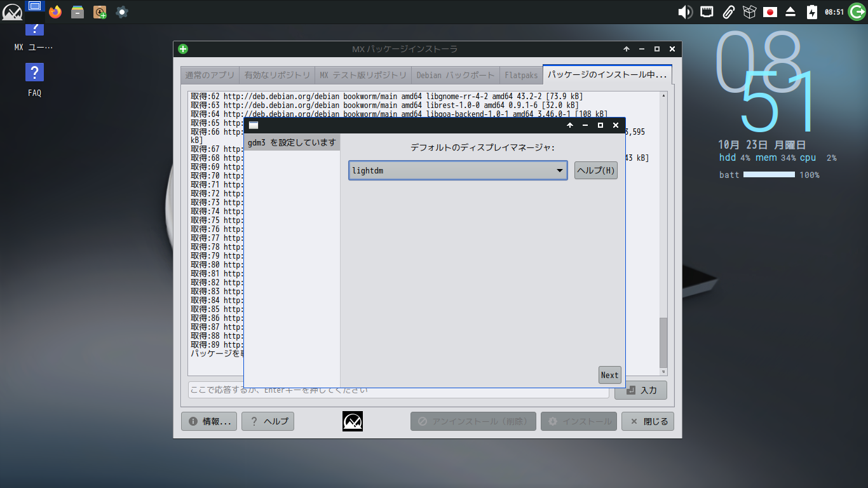Open the network connection tray icon

click(x=707, y=11)
